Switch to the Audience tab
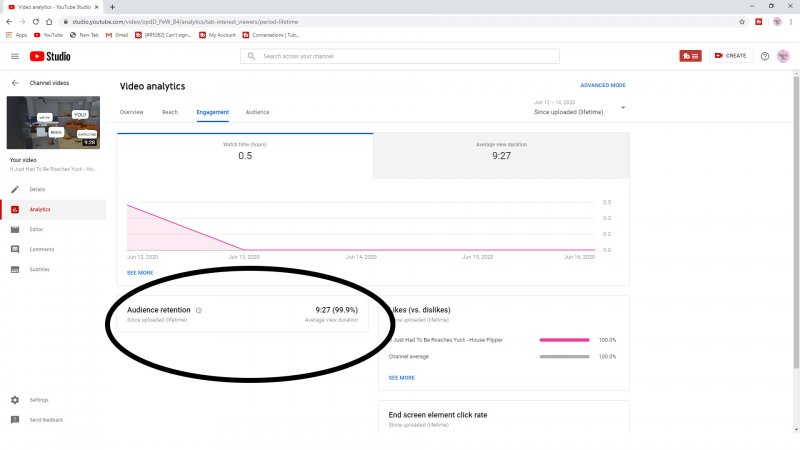Image resolution: width=800 pixels, height=450 pixels. (x=257, y=112)
